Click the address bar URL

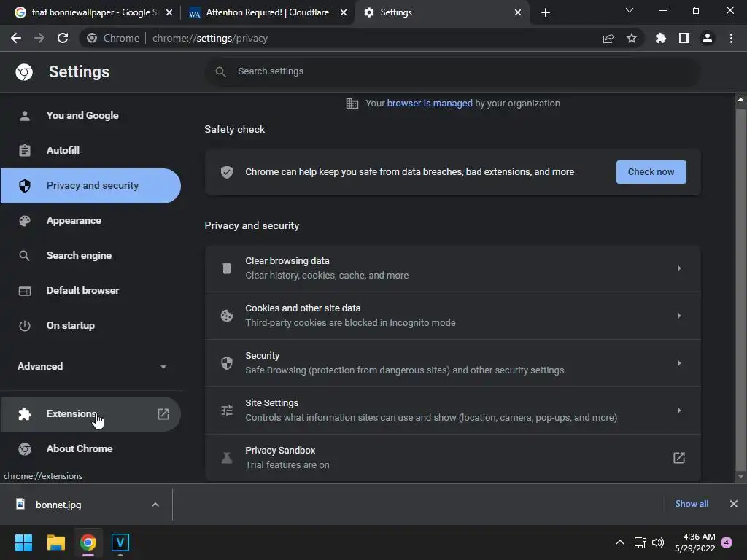pyautogui.click(x=210, y=38)
